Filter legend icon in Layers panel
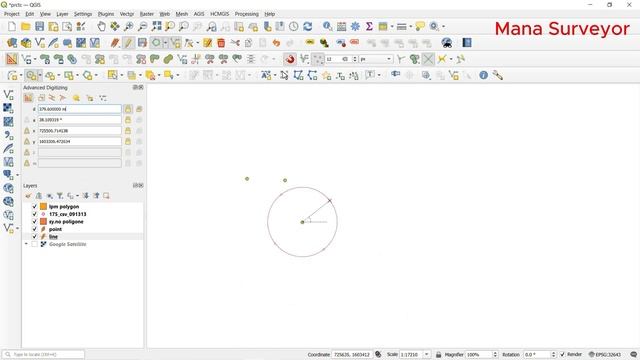The image size is (640, 360). tap(60, 196)
